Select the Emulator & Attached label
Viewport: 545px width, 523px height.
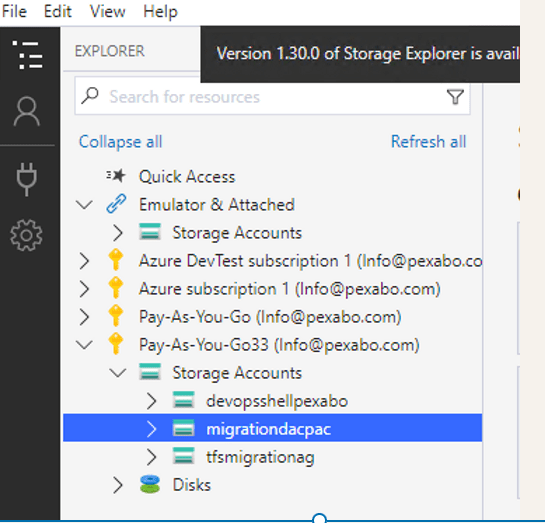click(217, 204)
